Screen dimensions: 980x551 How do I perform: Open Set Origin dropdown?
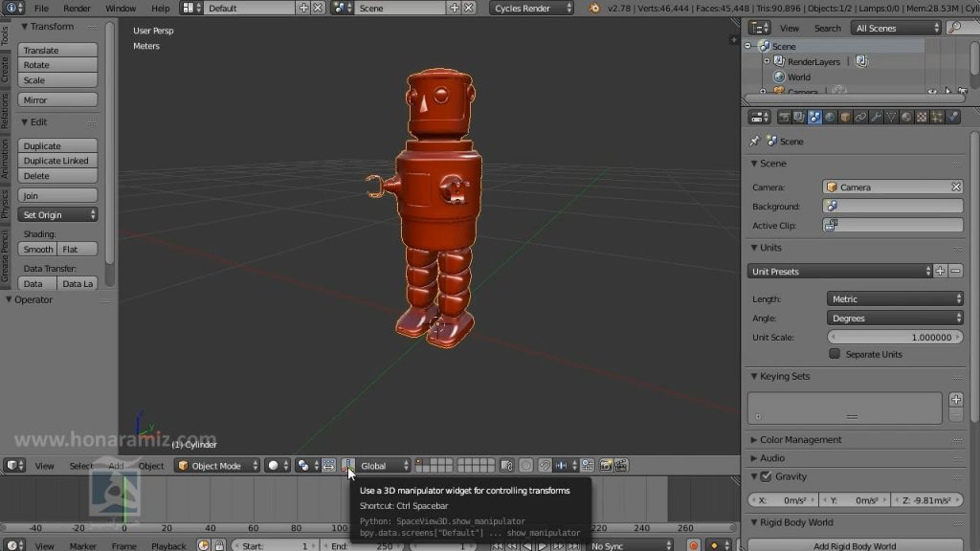tap(57, 215)
